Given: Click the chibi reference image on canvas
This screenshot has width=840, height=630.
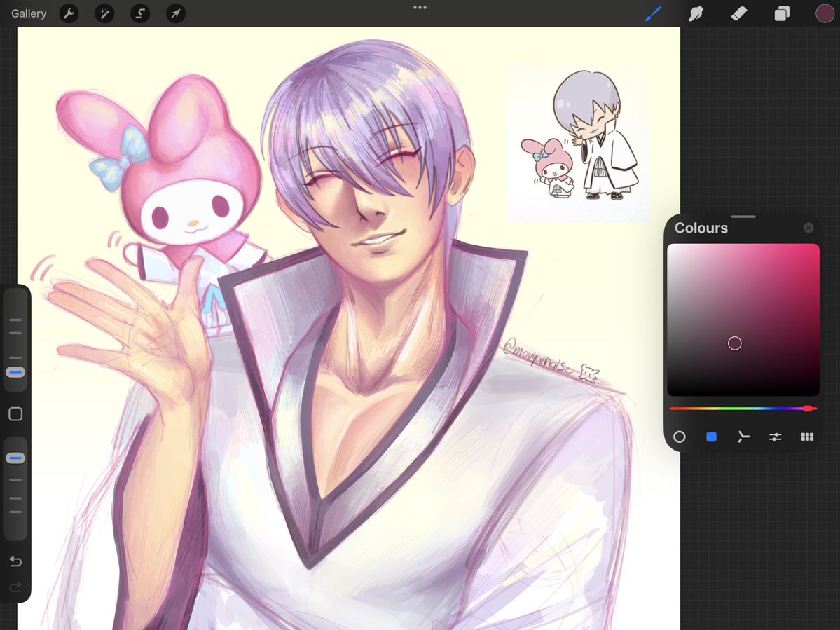Looking at the screenshot, I should coord(579,144).
